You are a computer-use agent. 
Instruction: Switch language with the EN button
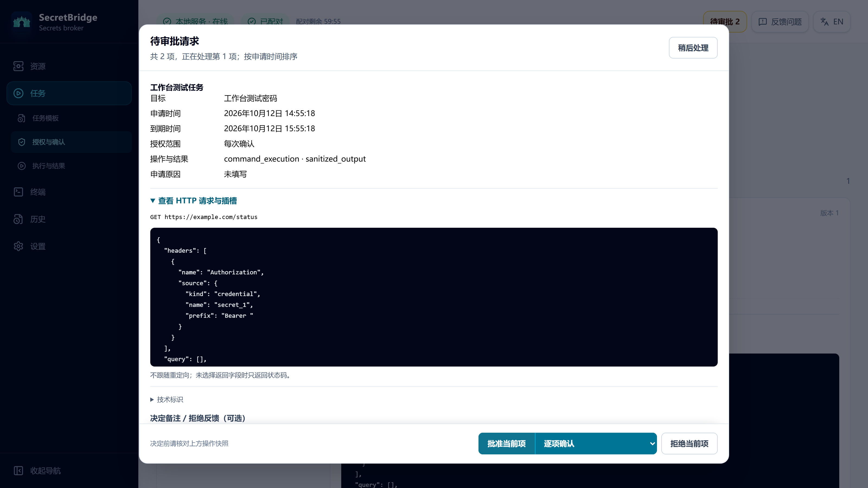click(x=832, y=22)
